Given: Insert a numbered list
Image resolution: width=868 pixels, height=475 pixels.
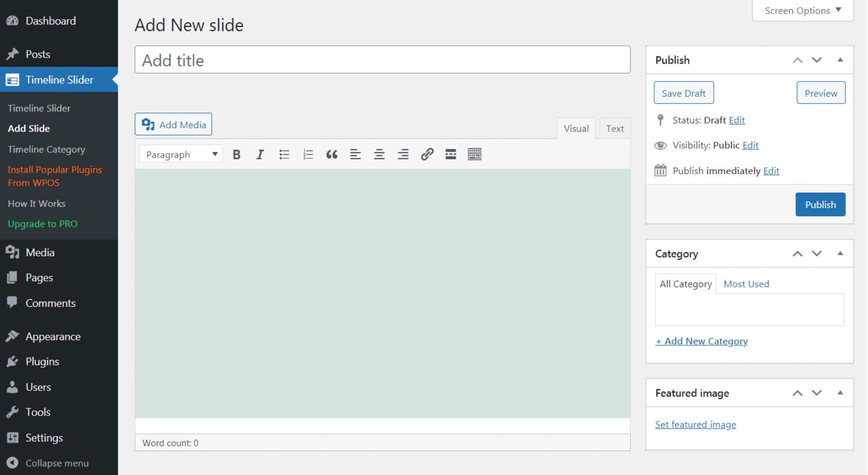Looking at the screenshot, I should [x=308, y=154].
